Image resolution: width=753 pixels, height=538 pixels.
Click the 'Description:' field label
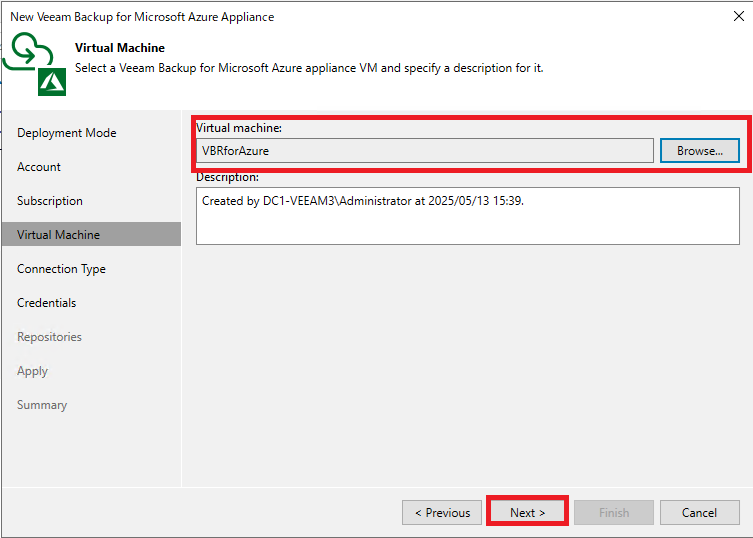[227, 177]
